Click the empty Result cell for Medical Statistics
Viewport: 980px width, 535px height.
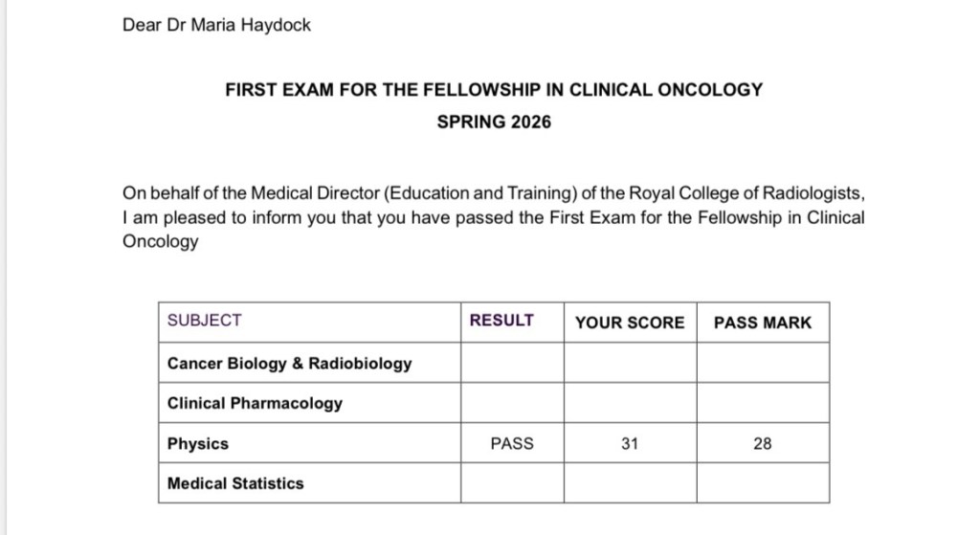[512, 483]
